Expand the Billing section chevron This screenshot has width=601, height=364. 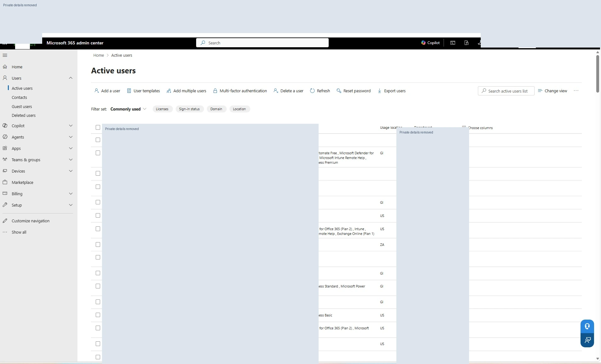coord(71,193)
